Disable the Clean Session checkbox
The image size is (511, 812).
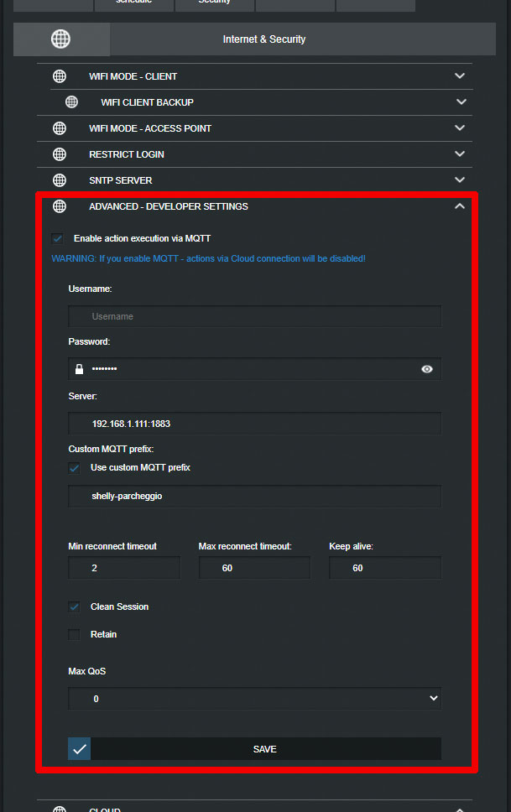pos(74,606)
